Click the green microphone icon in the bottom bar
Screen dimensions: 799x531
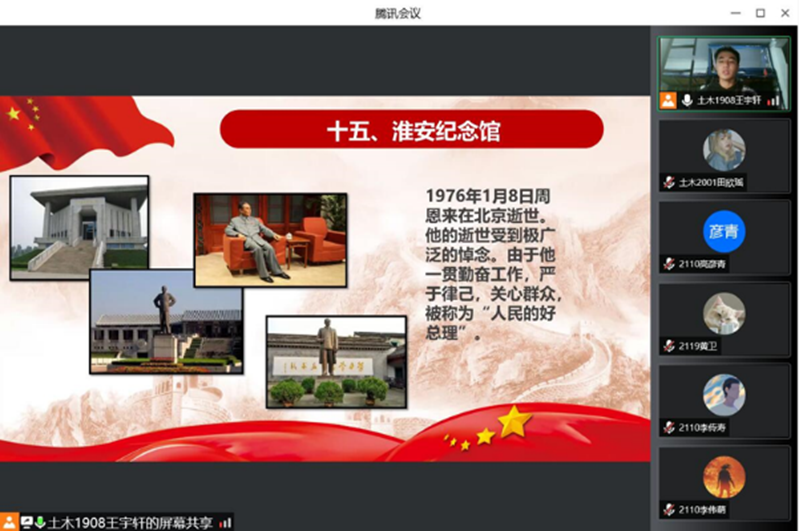click(x=39, y=522)
